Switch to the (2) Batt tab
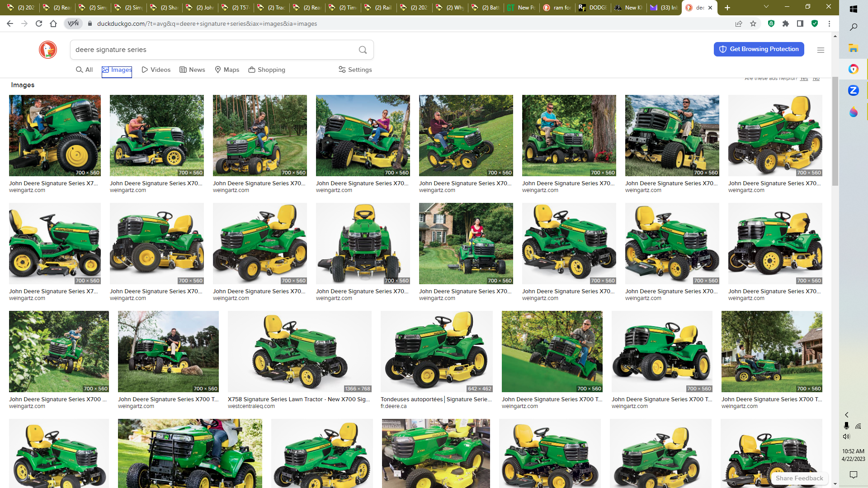868x488 pixels. click(486, 8)
